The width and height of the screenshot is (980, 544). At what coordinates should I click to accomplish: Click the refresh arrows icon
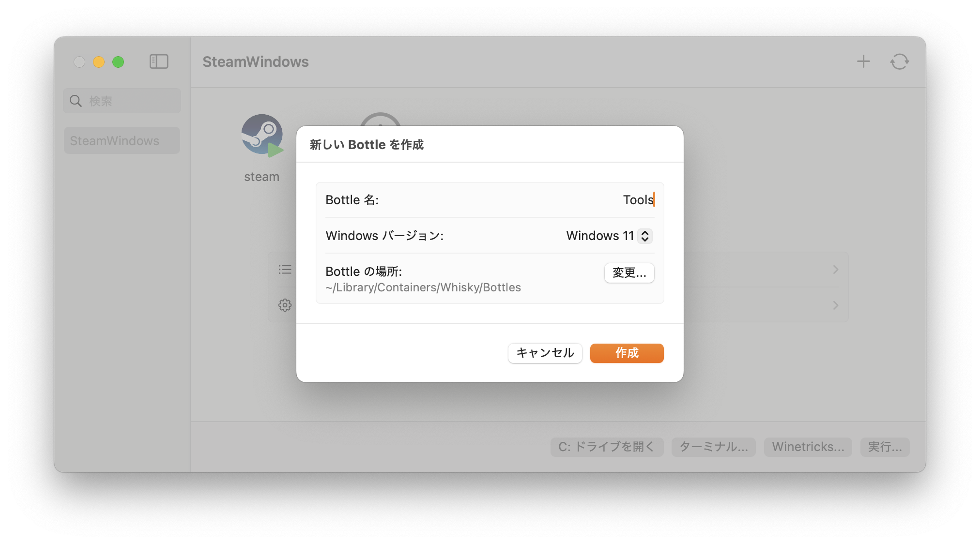click(900, 61)
